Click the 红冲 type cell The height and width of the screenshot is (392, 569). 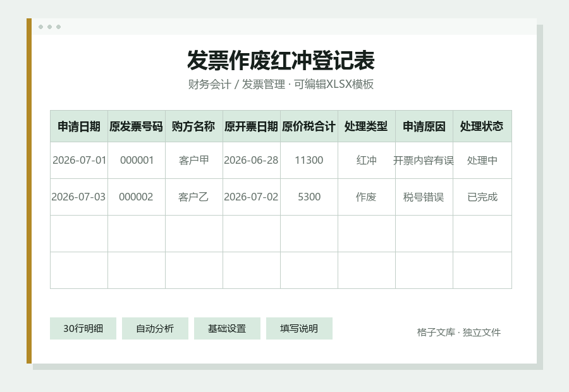point(367,160)
